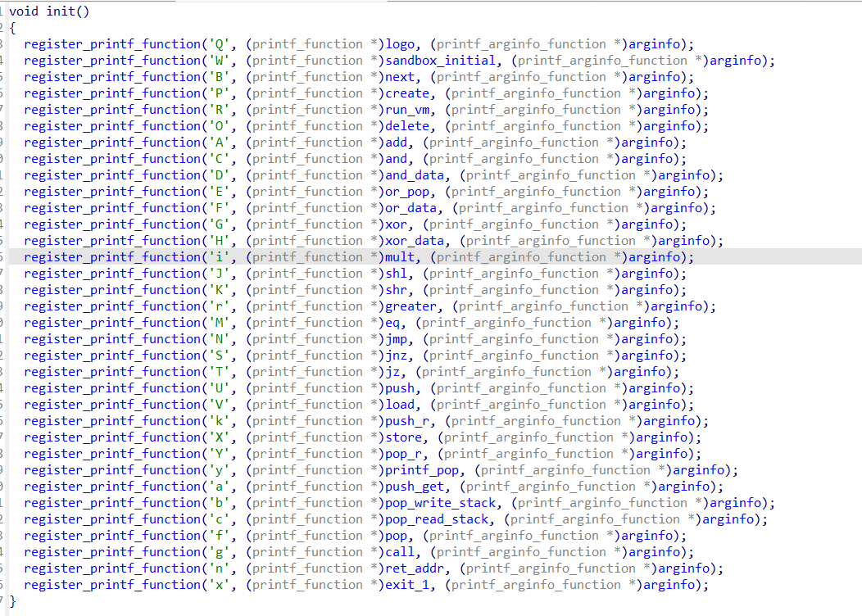Select register_printf_function on the 'g' call line
This screenshot has height=616, width=862.
pyautogui.click(x=112, y=552)
